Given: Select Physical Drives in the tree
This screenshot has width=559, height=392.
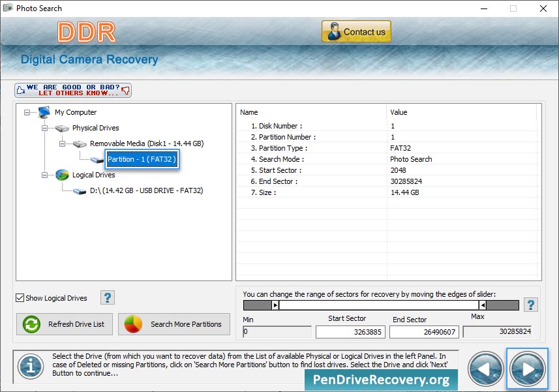Looking at the screenshot, I should [95, 128].
